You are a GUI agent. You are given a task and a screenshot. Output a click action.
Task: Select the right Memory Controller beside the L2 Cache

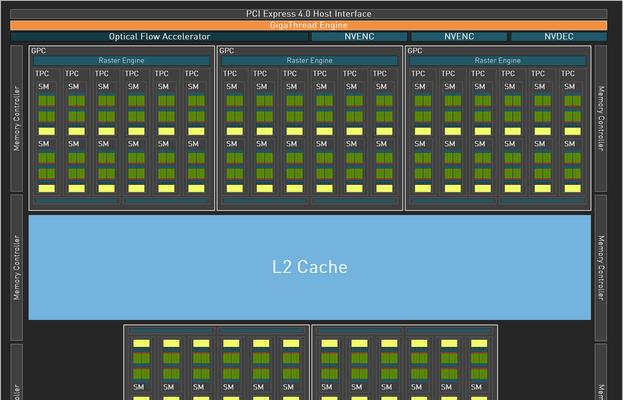pyautogui.click(x=601, y=268)
